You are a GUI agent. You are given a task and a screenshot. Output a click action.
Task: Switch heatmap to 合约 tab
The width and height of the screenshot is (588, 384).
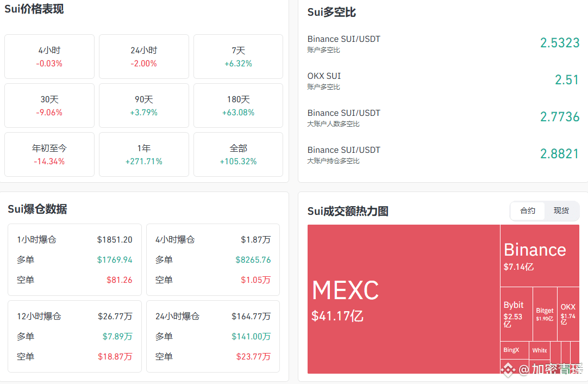528,211
